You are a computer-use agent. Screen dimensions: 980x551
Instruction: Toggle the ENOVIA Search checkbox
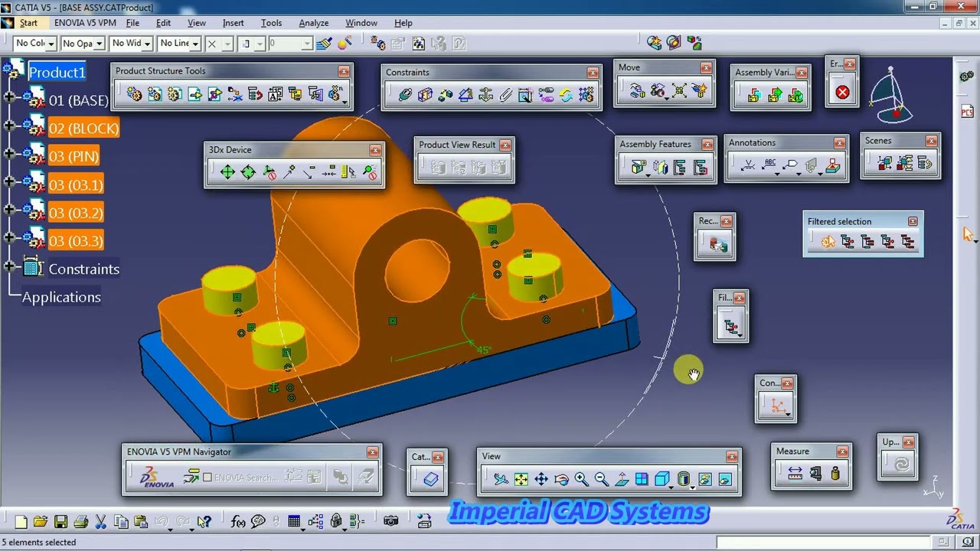click(207, 477)
